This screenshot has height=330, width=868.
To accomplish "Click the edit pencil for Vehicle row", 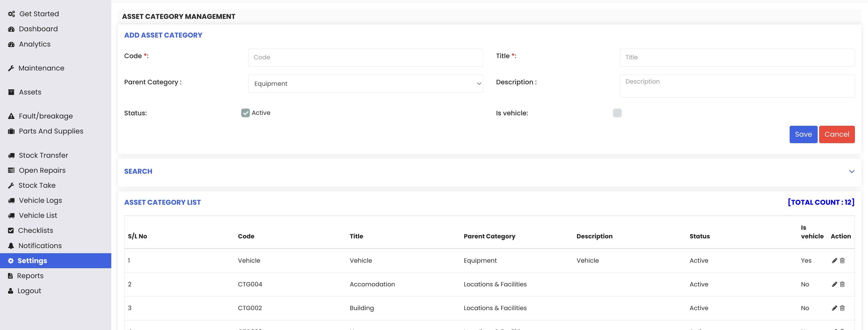I will coord(834,260).
